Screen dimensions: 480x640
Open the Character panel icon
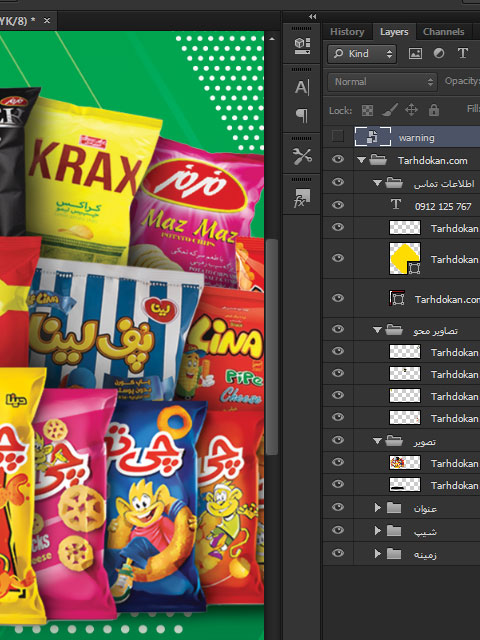tap(302, 87)
